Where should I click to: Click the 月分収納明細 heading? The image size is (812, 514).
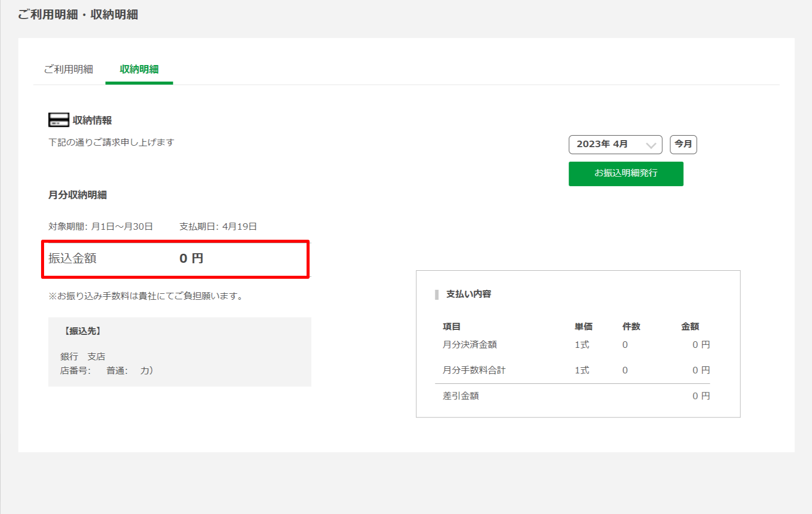coord(78,195)
